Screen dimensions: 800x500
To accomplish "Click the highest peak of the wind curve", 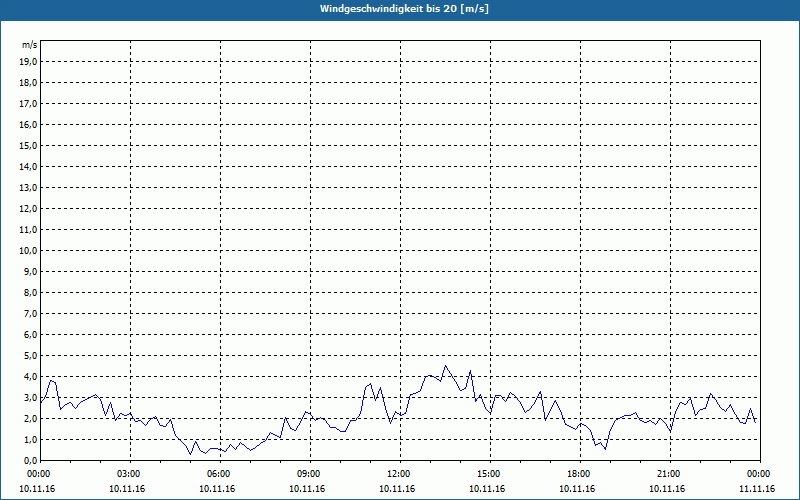I will [x=446, y=366].
